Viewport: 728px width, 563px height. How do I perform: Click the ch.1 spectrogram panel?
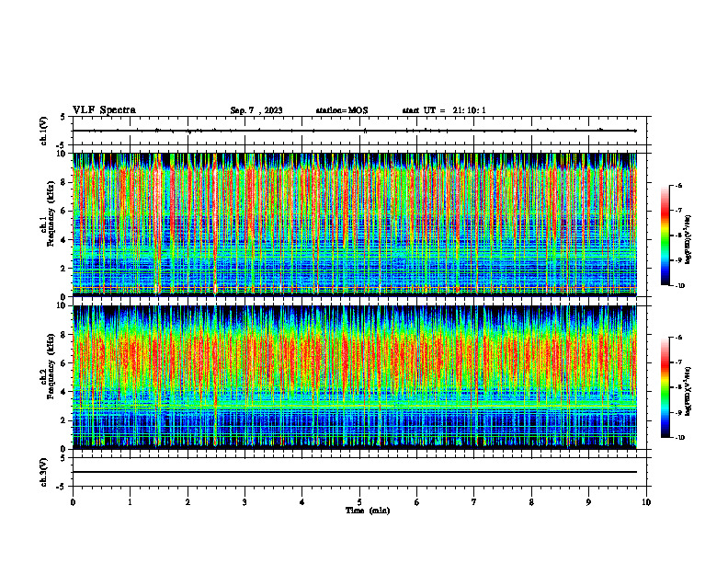(x=355, y=224)
